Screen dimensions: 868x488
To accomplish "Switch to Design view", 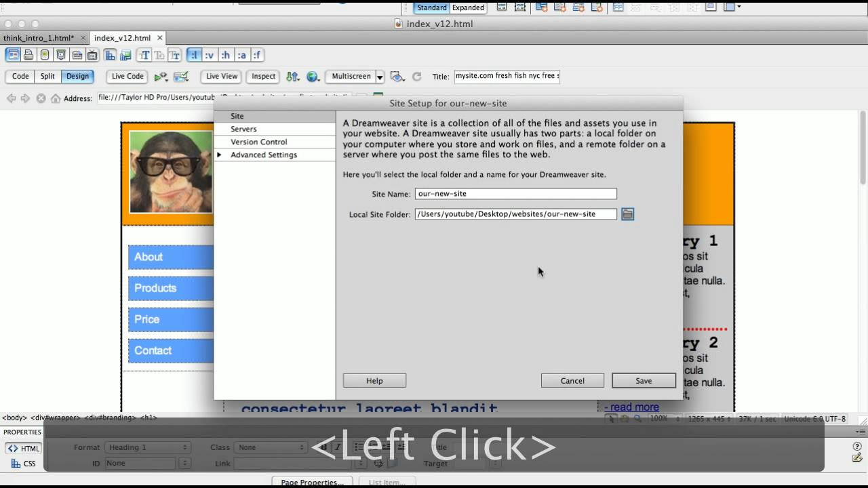I will 77,77.
